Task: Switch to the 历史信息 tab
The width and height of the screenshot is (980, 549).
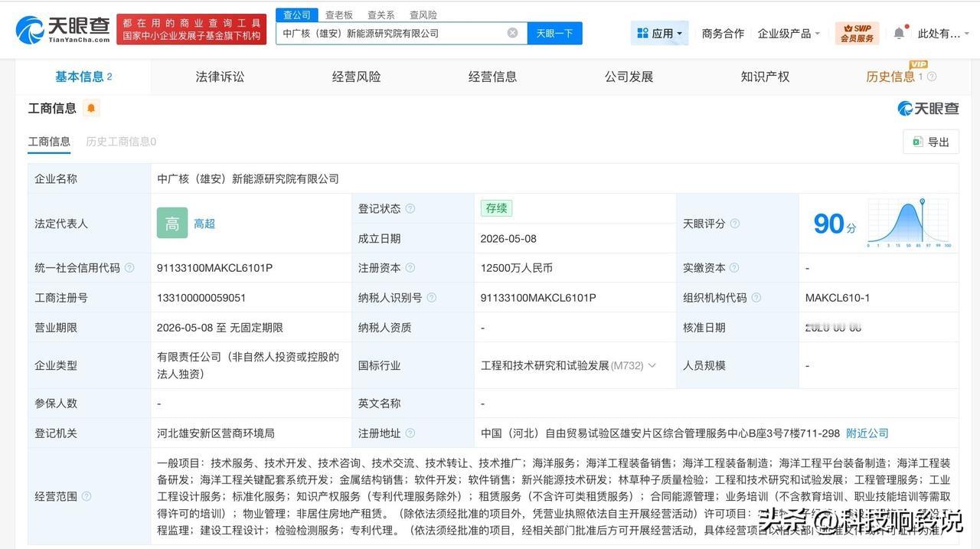Action: click(890, 77)
